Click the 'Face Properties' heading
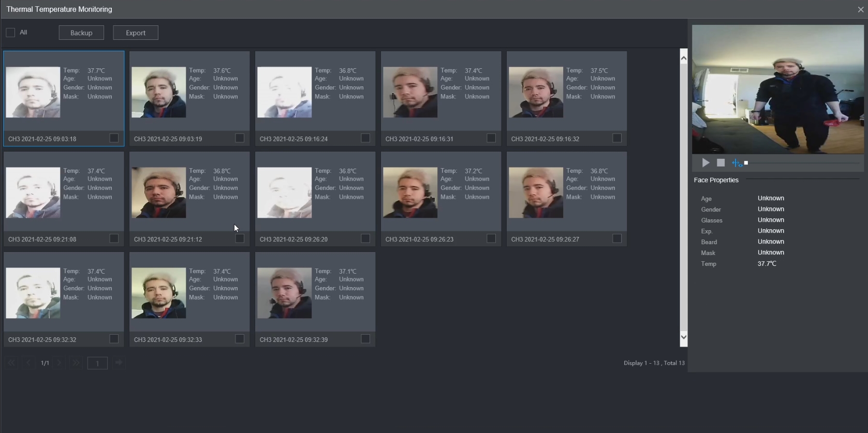Image resolution: width=868 pixels, height=433 pixels. pos(716,180)
